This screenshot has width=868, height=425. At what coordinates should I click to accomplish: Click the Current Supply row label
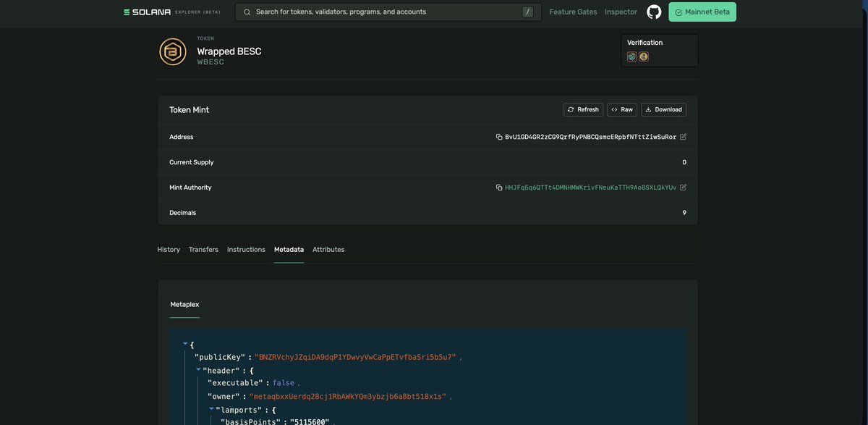[x=192, y=162]
